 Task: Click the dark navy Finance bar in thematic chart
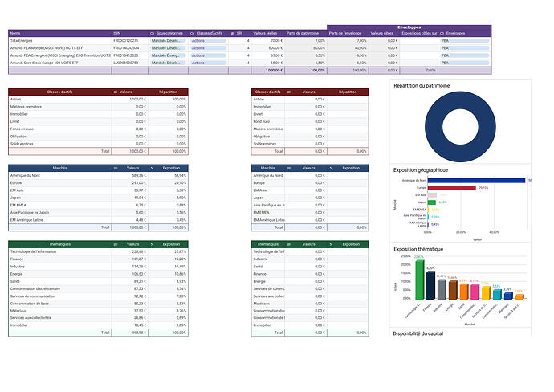tap(430, 286)
